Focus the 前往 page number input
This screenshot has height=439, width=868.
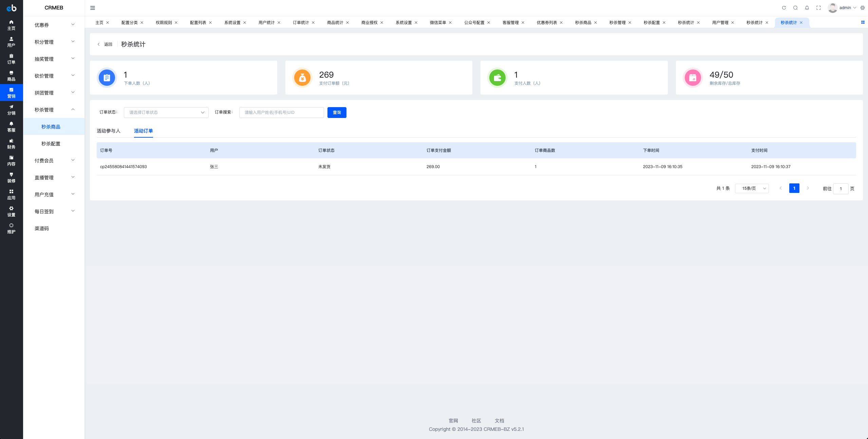(841, 189)
